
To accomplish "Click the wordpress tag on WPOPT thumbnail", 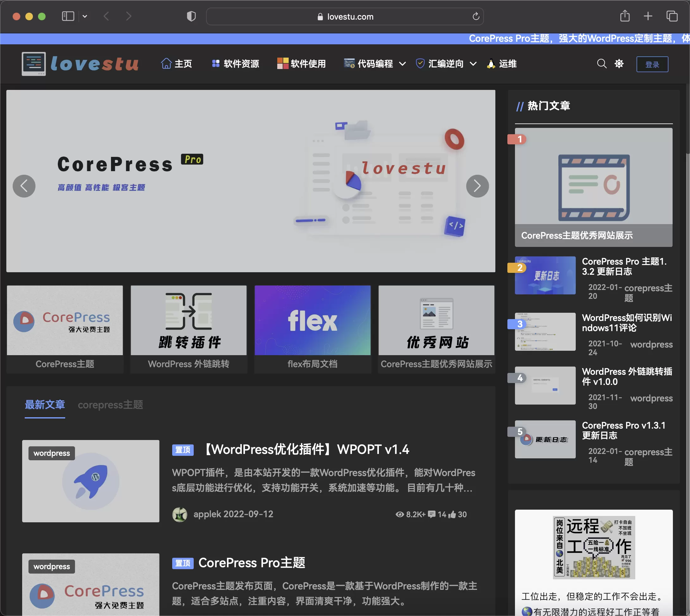I will coord(52,453).
